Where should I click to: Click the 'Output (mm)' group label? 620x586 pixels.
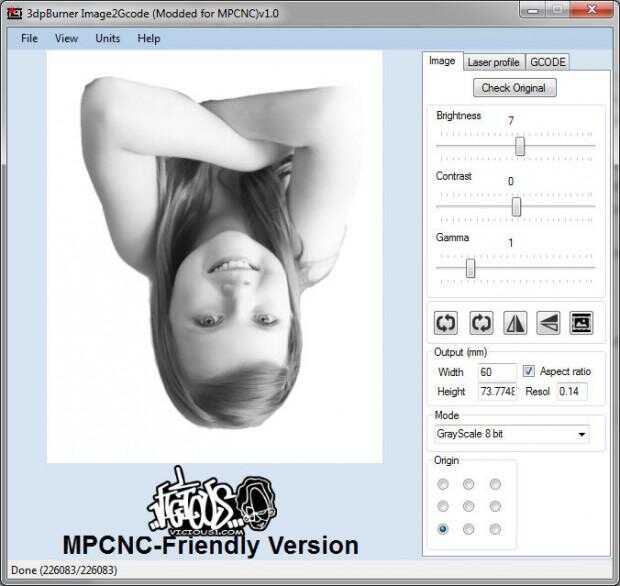[461, 352]
